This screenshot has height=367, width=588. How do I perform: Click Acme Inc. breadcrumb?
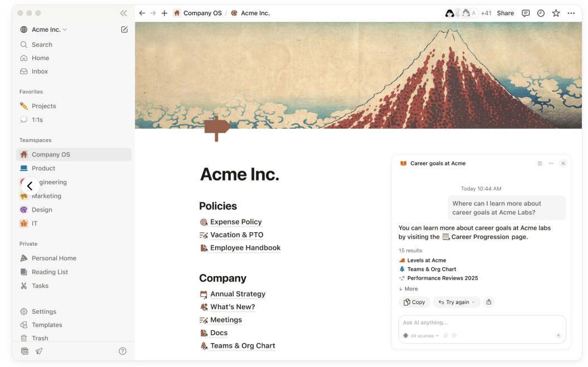(250, 13)
